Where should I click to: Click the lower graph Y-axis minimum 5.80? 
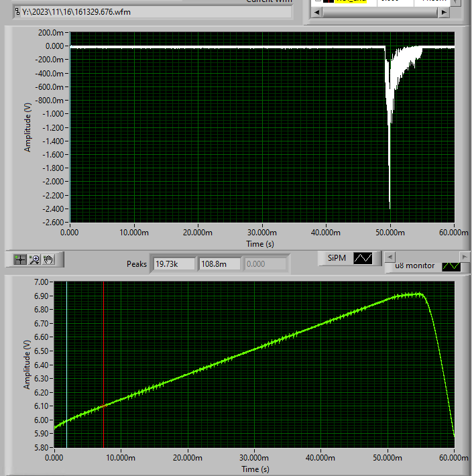coord(42,447)
